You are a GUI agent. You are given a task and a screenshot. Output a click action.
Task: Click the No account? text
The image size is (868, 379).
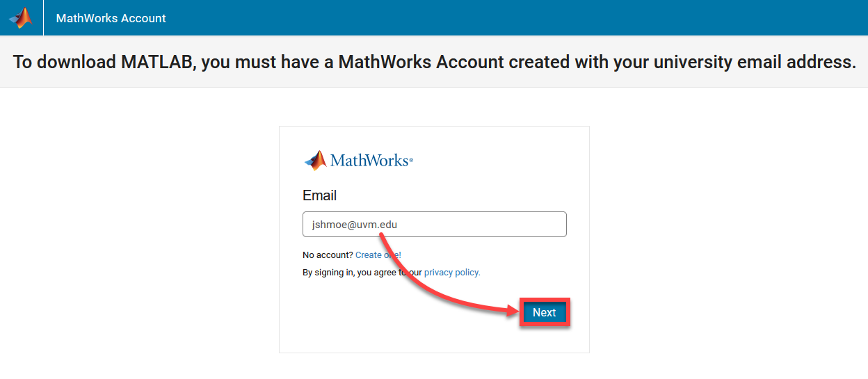click(x=328, y=255)
